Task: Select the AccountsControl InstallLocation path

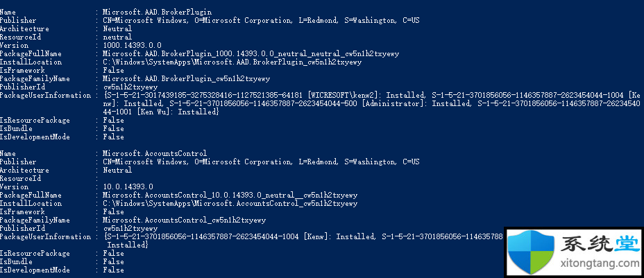Action: point(230,203)
